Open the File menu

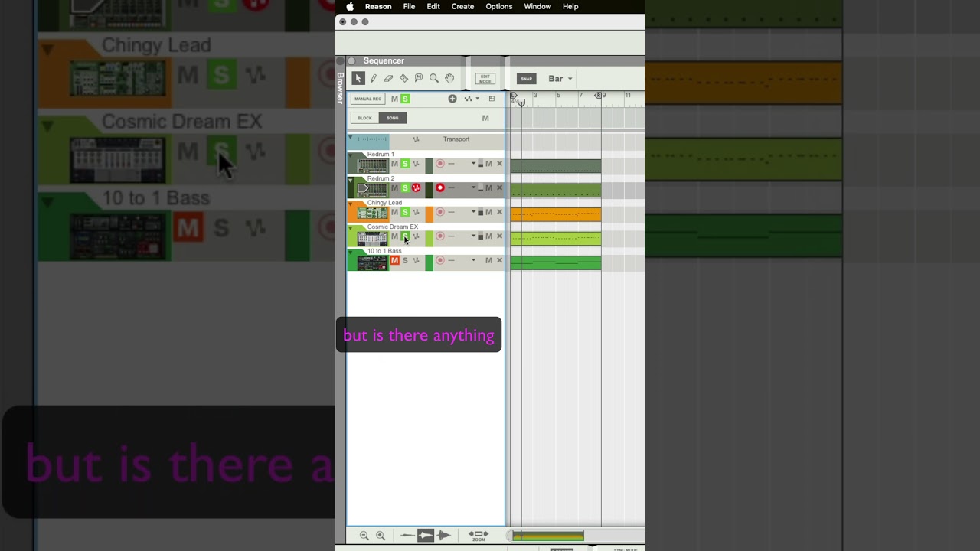[409, 6]
